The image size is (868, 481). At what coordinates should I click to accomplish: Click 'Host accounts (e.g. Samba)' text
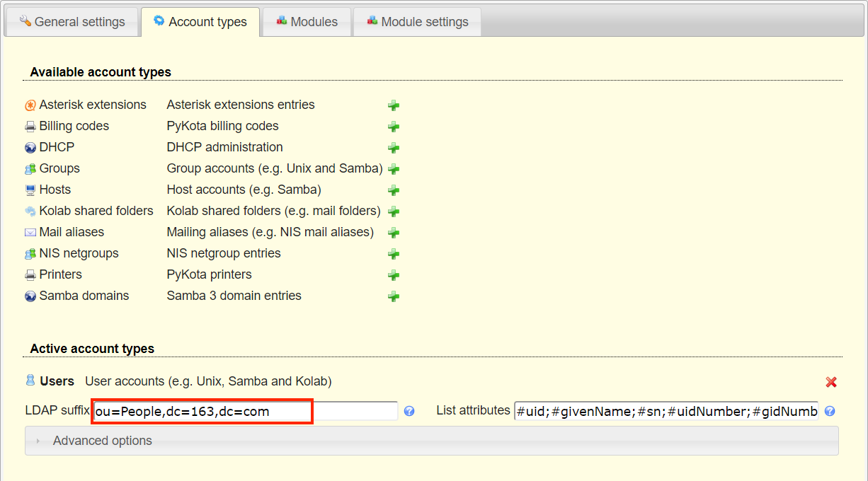[244, 190]
